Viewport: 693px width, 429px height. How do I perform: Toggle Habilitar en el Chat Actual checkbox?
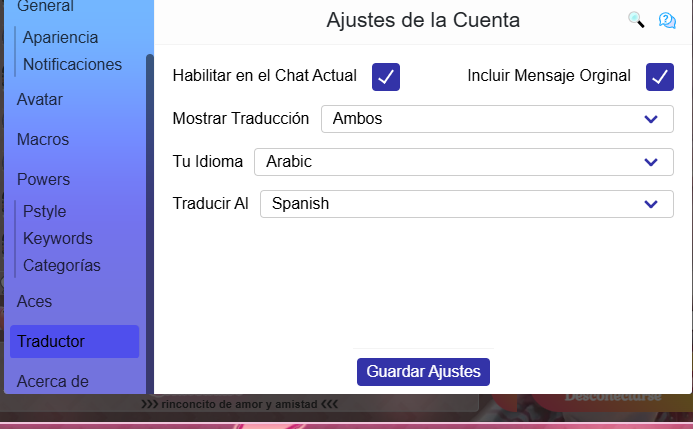pyautogui.click(x=386, y=76)
